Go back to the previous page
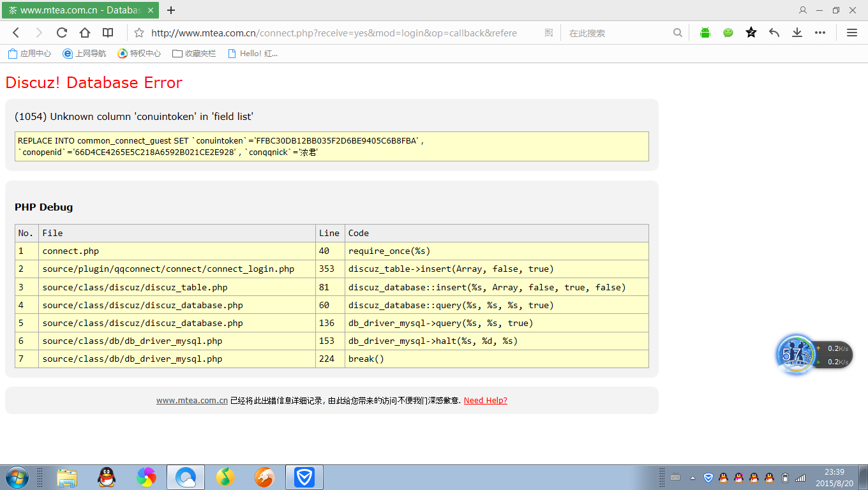868x490 pixels. coord(17,33)
